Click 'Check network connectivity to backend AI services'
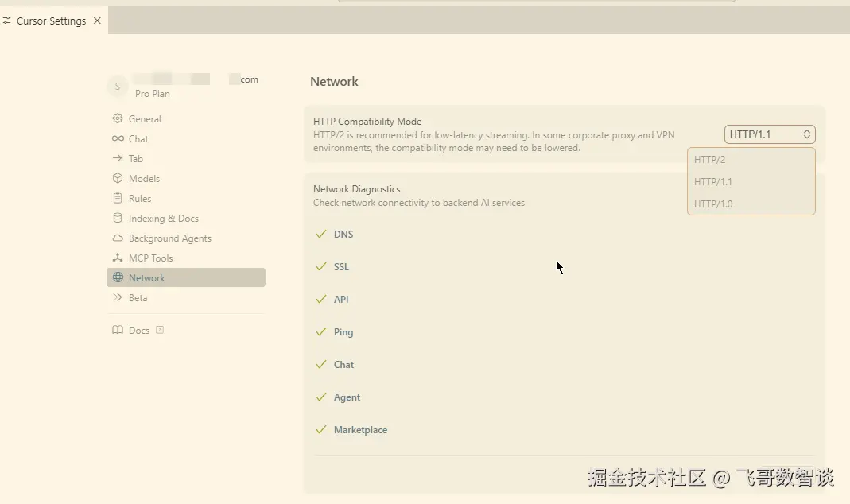Image resolution: width=850 pixels, height=504 pixels. [419, 203]
